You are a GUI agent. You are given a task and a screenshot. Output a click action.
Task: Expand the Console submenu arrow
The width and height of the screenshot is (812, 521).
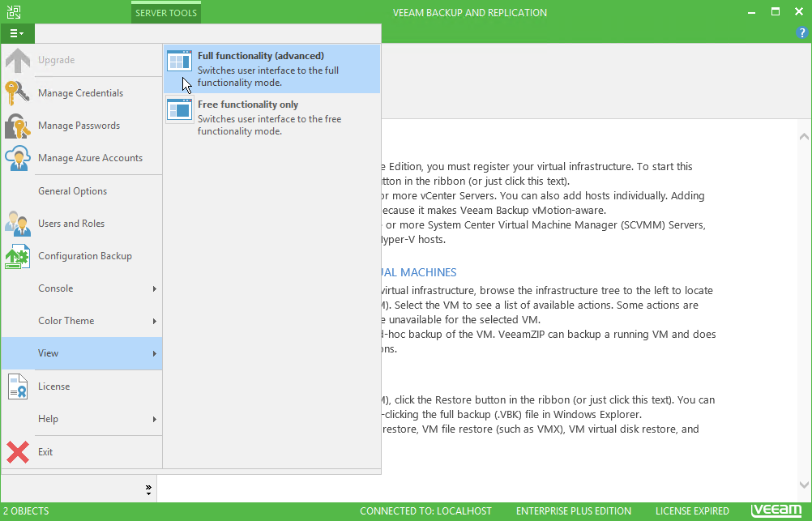coord(154,288)
